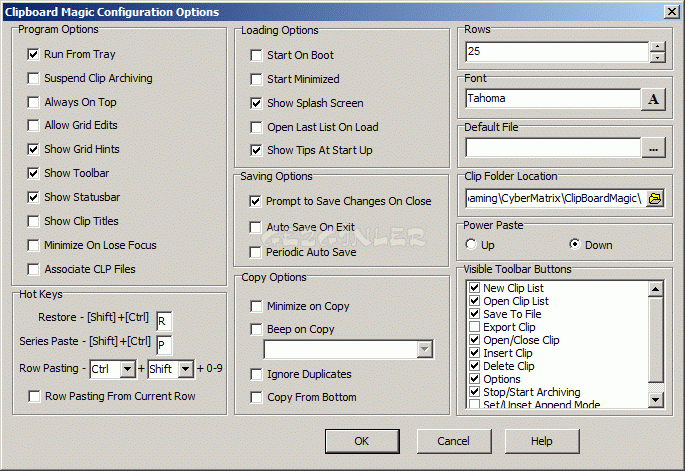Viewport: 685px width, 471px height.
Task: Click the Clip Folder Location folder icon
Action: 655,199
